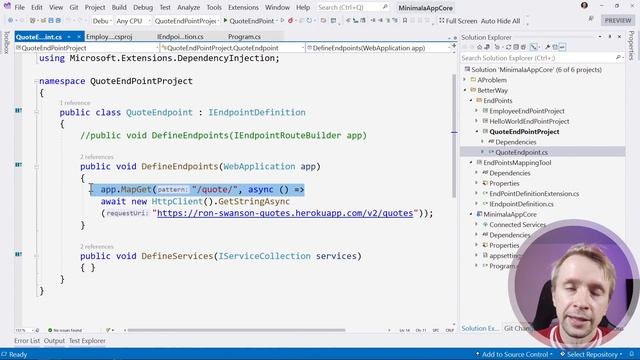Click the Save All toolbar icon

click(x=58, y=20)
